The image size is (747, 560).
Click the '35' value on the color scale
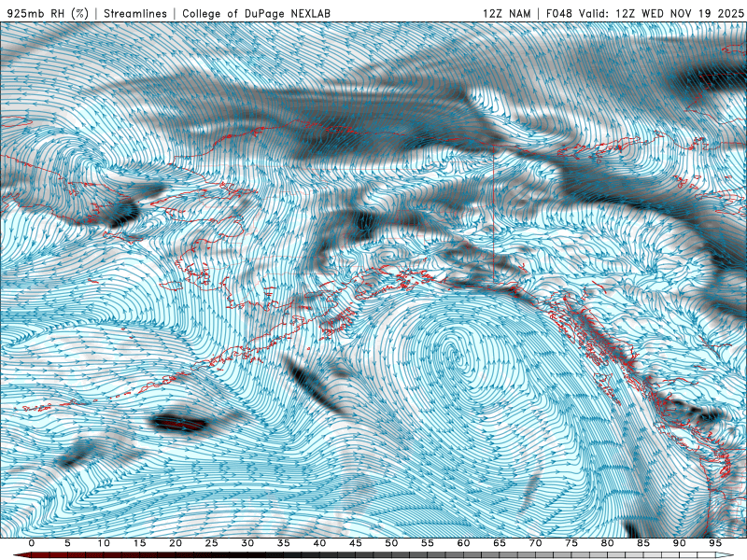tap(284, 543)
